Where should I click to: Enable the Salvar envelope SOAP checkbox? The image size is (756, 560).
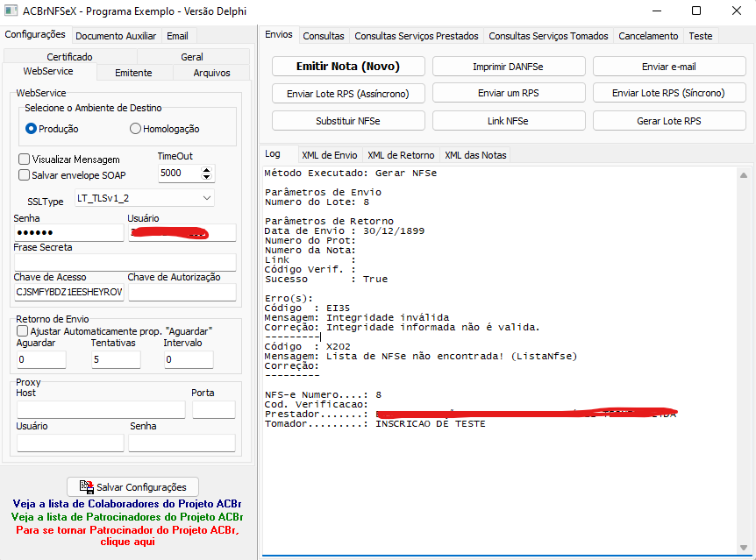point(24,175)
